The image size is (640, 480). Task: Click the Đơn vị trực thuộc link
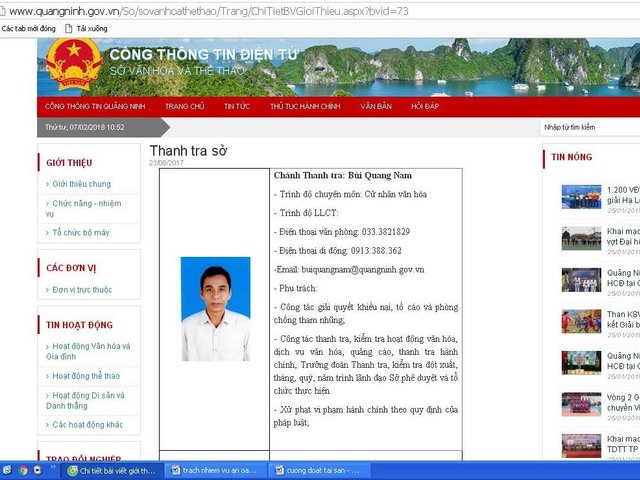tap(82, 290)
